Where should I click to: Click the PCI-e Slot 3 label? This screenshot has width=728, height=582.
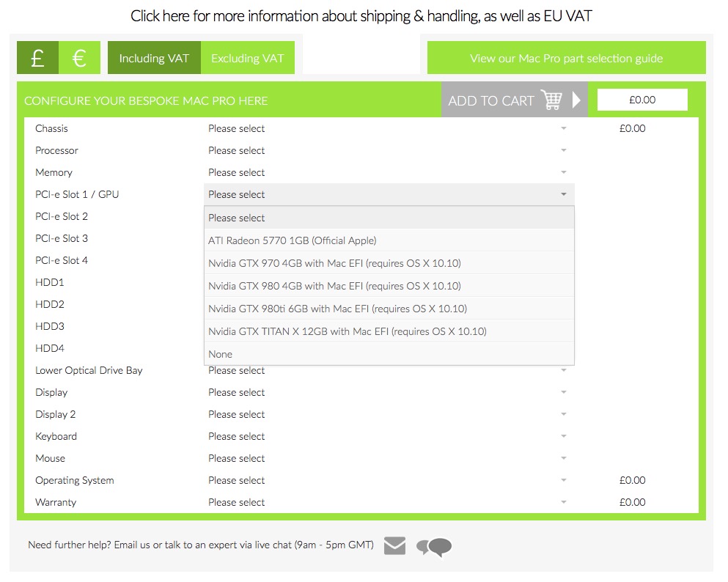tap(62, 238)
